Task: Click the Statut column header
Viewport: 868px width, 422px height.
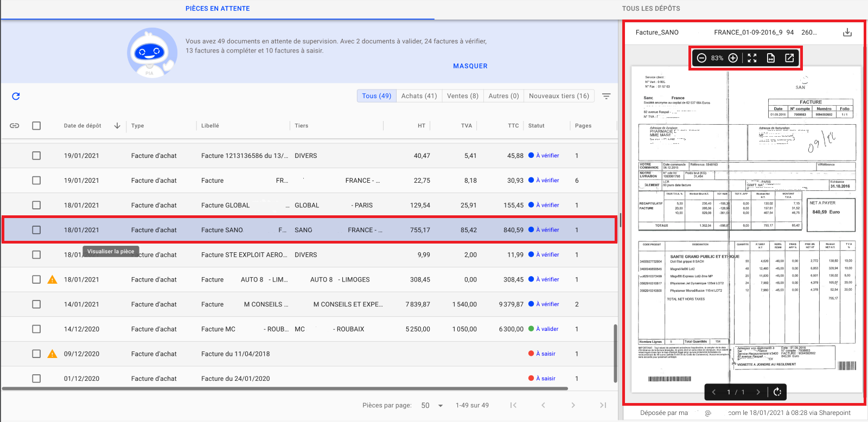Action: [x=537, y=126]
